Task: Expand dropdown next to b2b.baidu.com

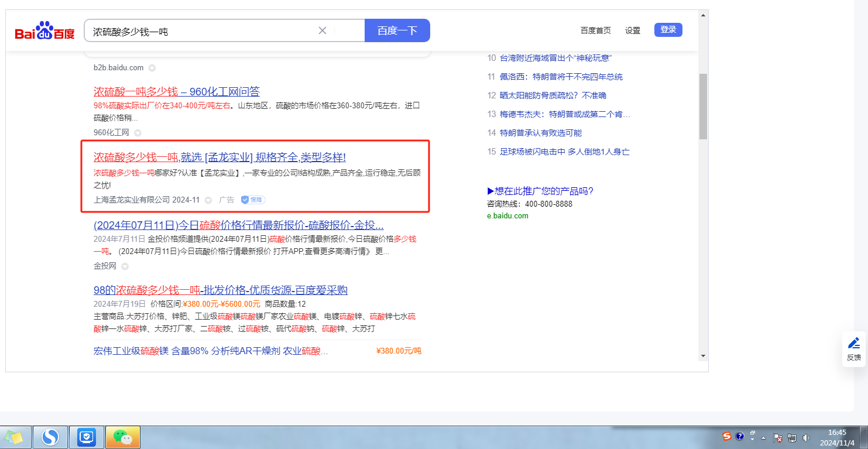Action: click(152, 68)
